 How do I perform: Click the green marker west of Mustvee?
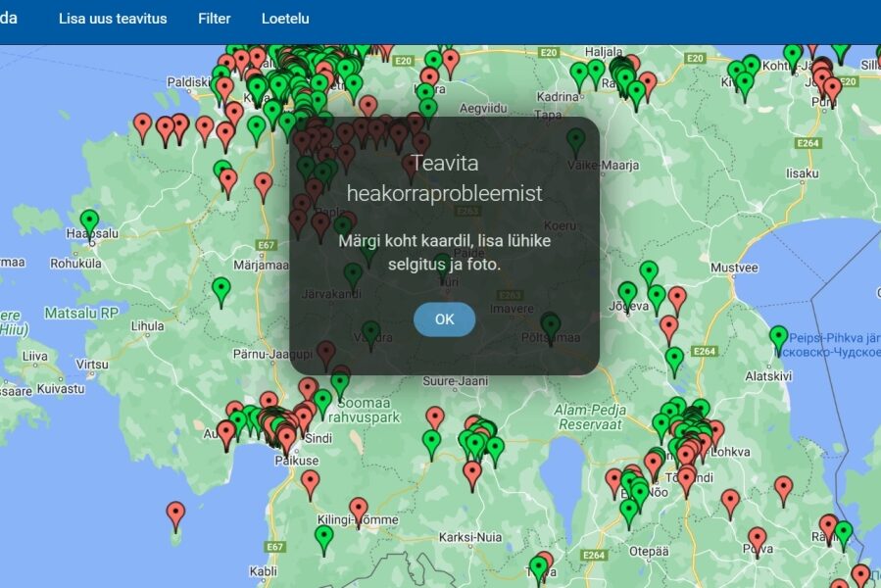[649, 272]
